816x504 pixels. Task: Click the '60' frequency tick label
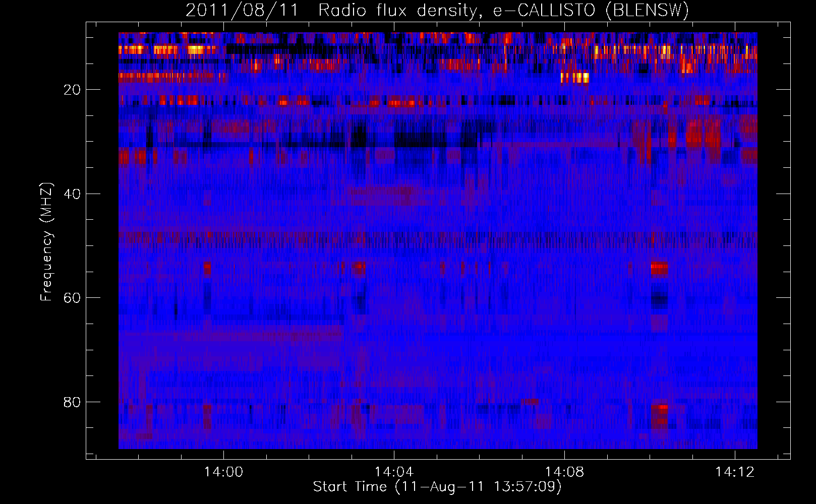[x=72, y=298]
